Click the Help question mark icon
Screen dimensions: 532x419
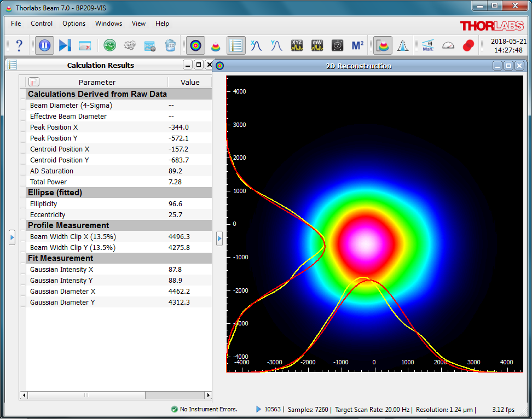[19, 45]
